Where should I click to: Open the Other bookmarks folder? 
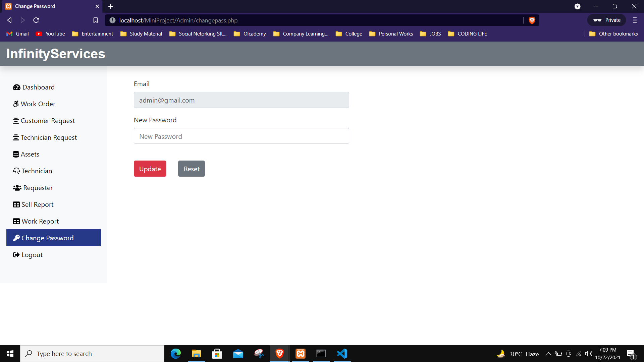(613, 34)
